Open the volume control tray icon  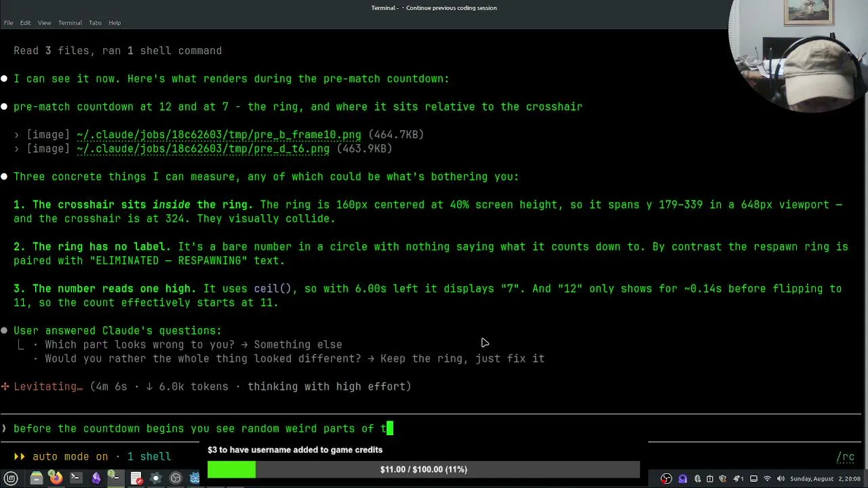click(x=781, y=479)
